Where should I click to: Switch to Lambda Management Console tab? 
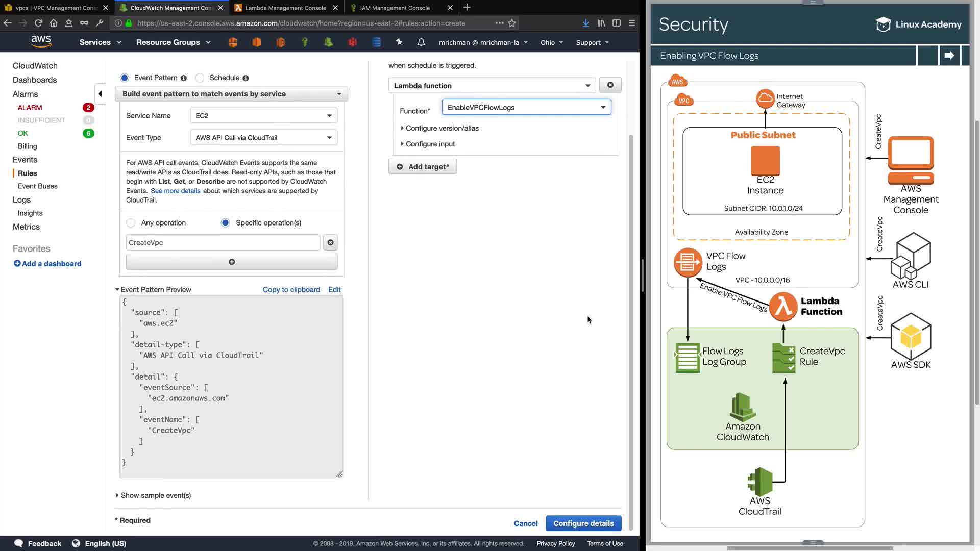[285, 8]
